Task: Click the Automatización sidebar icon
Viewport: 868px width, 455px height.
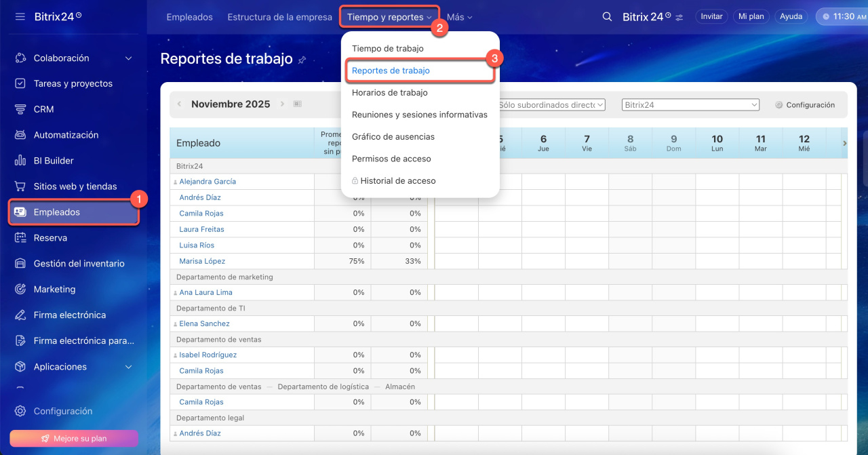Action: [x=20, y=135]
